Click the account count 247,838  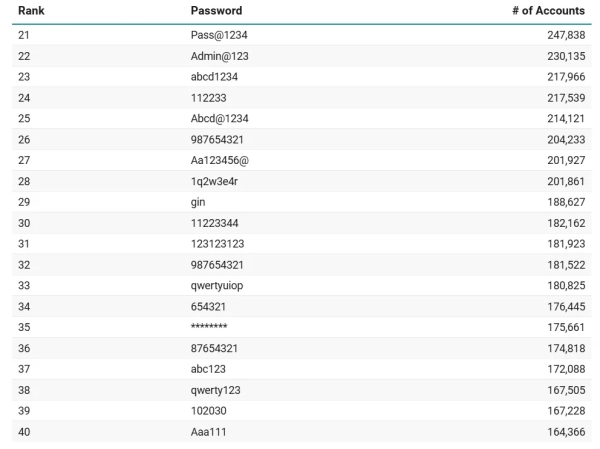click(565, 36)
